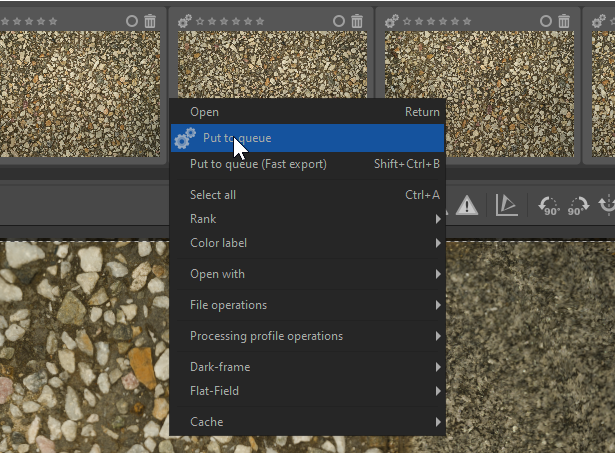The height and width of the screenshot is (453, 615).
Task: Click the large gravel preview image on the left
Action: [x=84, y=347]
